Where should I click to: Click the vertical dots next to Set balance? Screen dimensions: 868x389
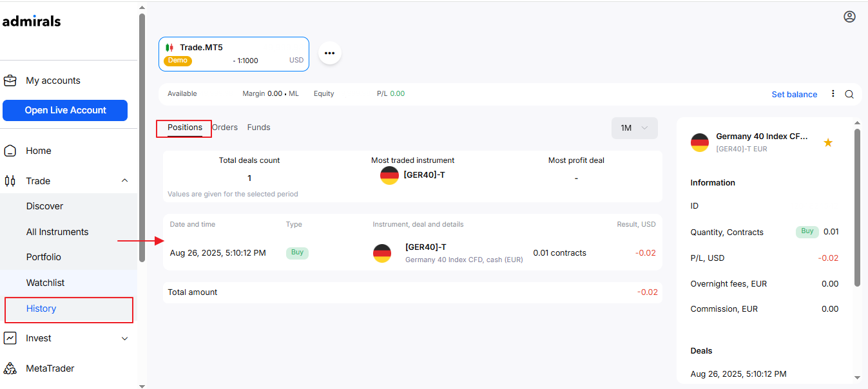coord(833,93)
